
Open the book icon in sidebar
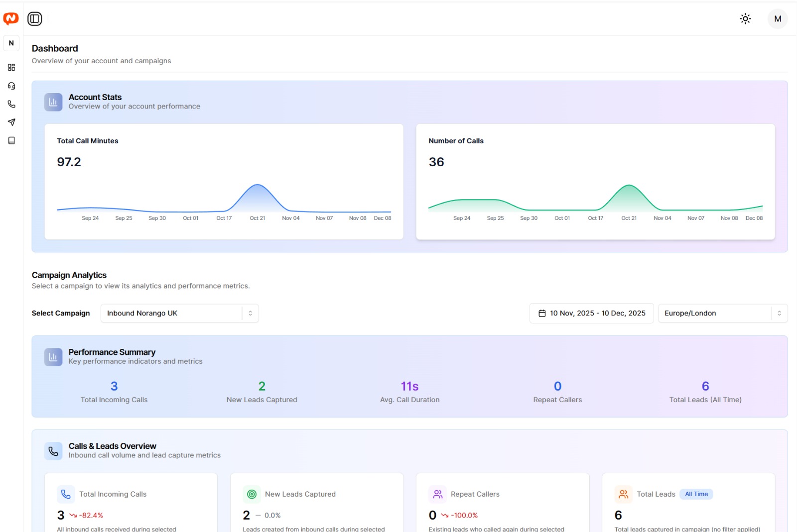11,141
